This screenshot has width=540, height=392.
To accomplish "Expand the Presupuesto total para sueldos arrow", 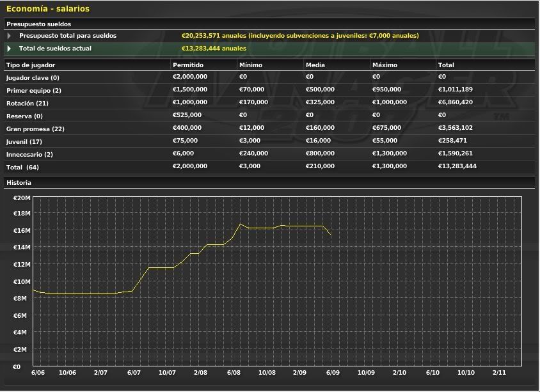I will (x=9, y=36).
